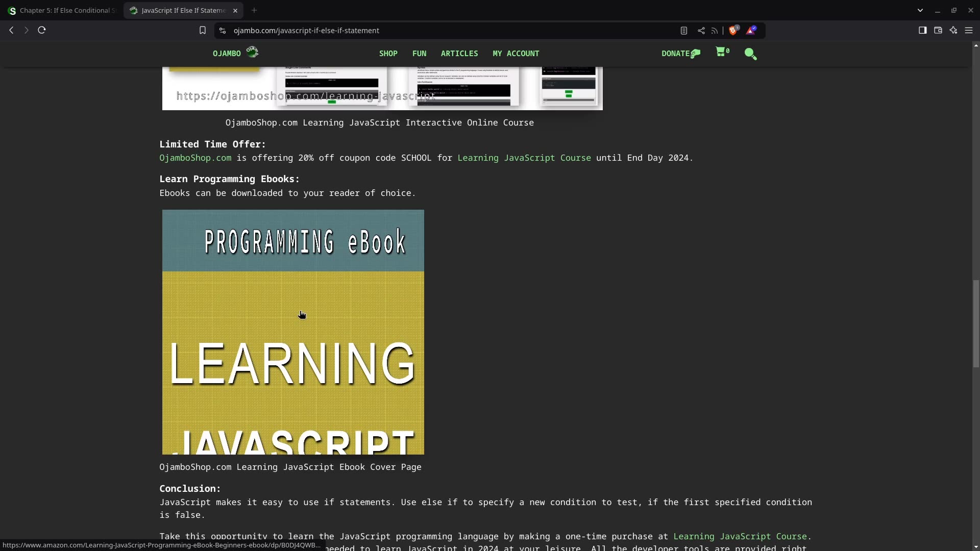Click the DONATE link

coord(681,54)
